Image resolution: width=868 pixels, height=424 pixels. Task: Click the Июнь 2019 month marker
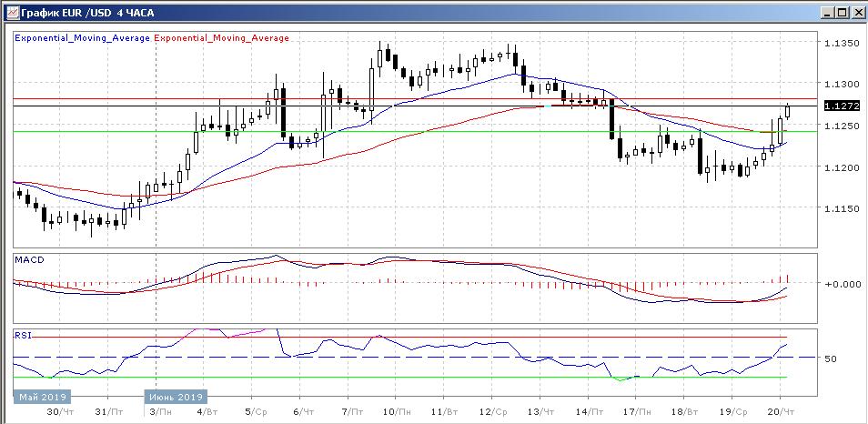tap(176, 397)
